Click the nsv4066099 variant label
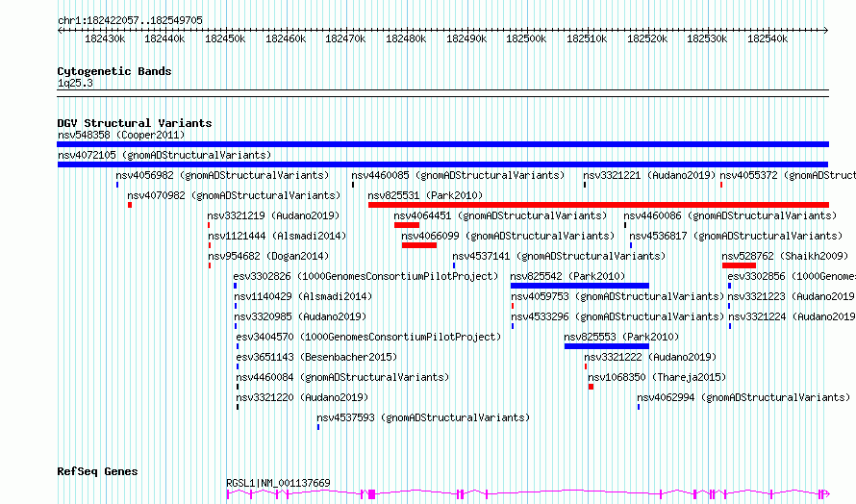This screenshot has width=856, height=504. [508, 236]
